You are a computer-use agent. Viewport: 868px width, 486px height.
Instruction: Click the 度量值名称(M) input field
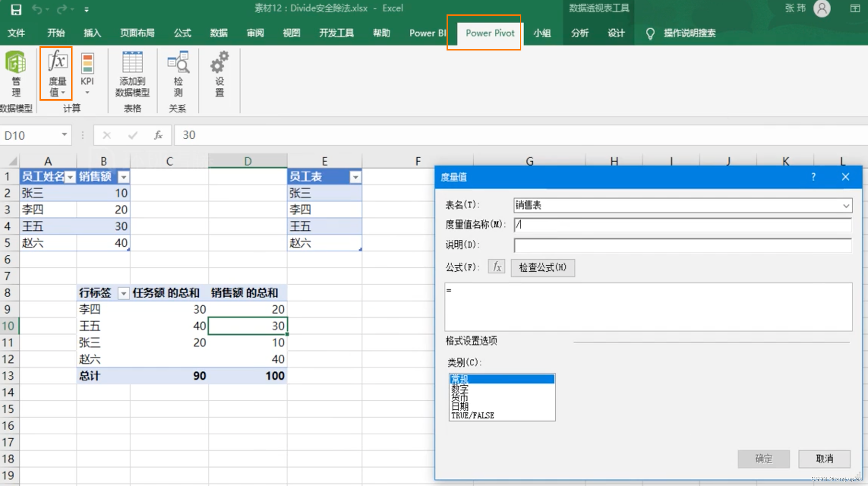tap(680, 224)
